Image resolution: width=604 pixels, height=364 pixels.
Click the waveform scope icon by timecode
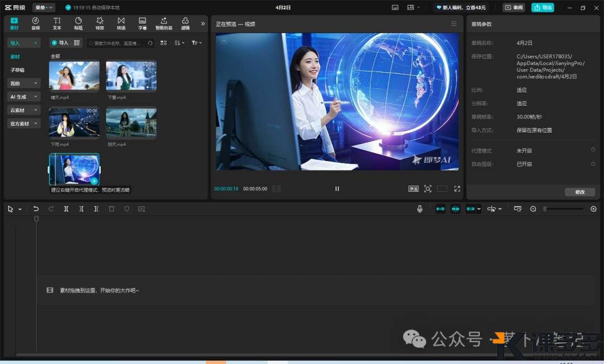[277, 189]
